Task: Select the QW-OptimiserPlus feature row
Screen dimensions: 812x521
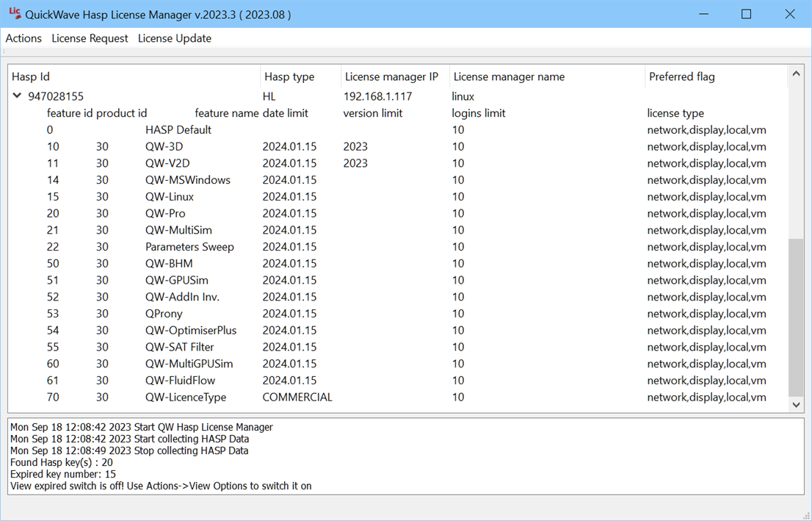Action: pyautogui.click(x=398, y=330)
